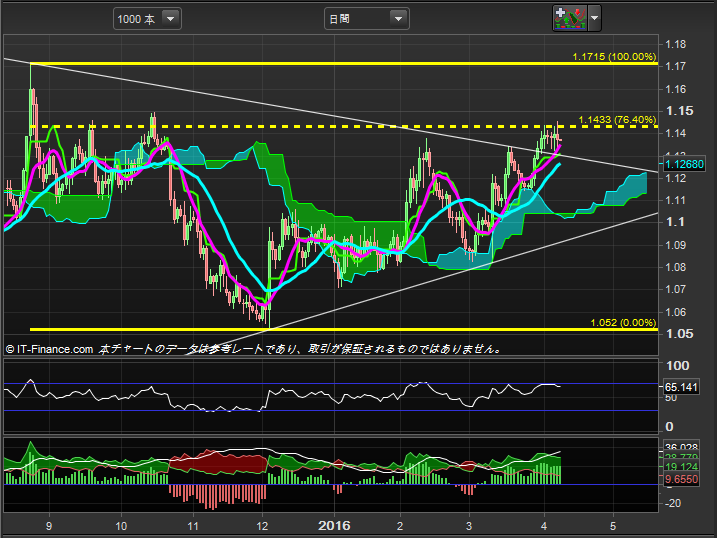The image size is (717, 538).
Task: Click the month 5 label on time axis
Action: point(613,526)
